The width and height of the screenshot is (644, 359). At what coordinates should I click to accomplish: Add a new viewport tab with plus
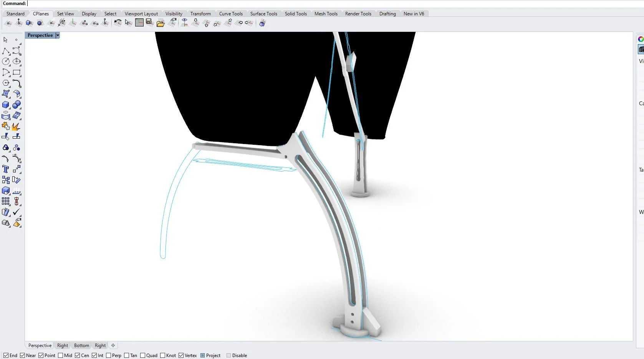113,346
